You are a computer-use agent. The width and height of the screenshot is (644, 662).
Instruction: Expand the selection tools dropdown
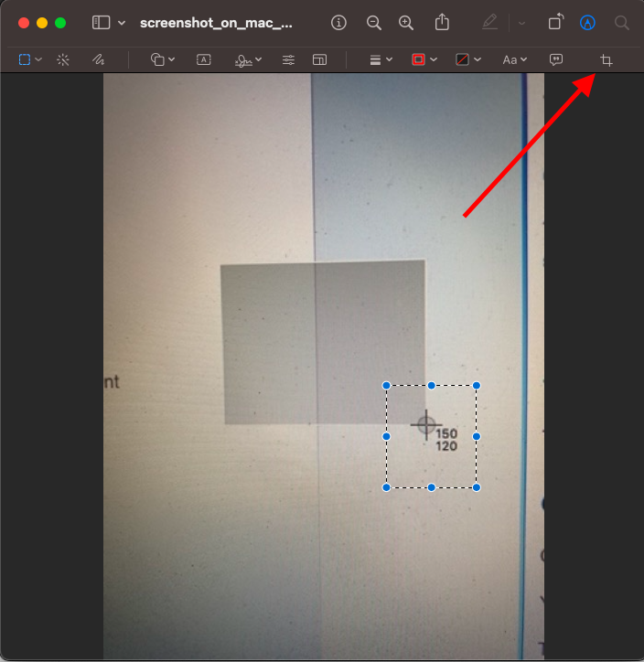[38, 59]
